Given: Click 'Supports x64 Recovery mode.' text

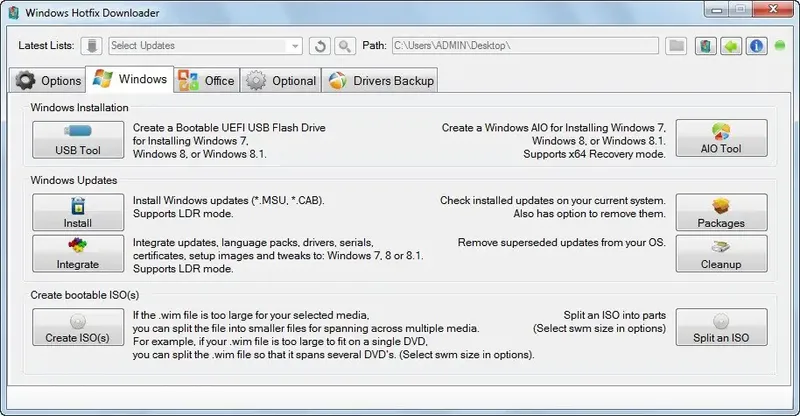Looking at the screenshot, I should click(594, 154).
